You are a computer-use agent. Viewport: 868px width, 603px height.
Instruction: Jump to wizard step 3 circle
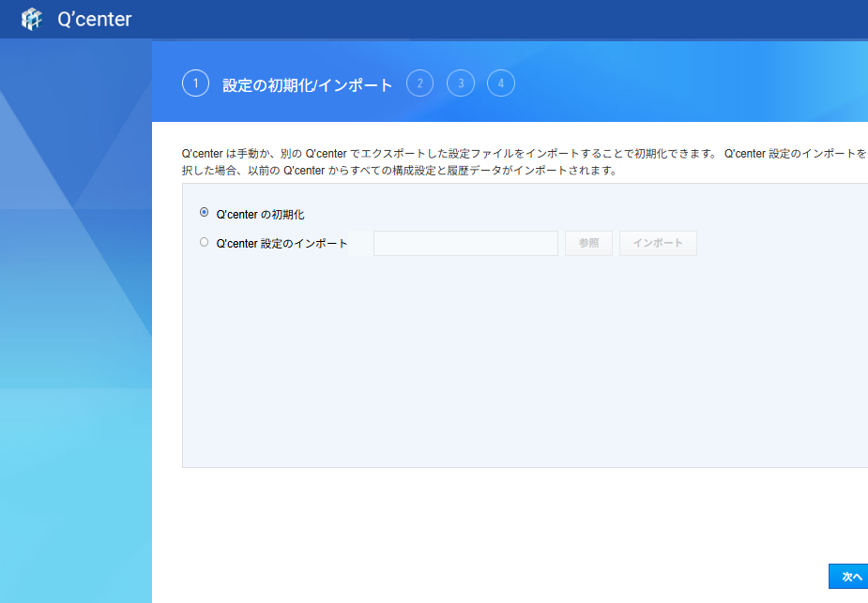461,83
